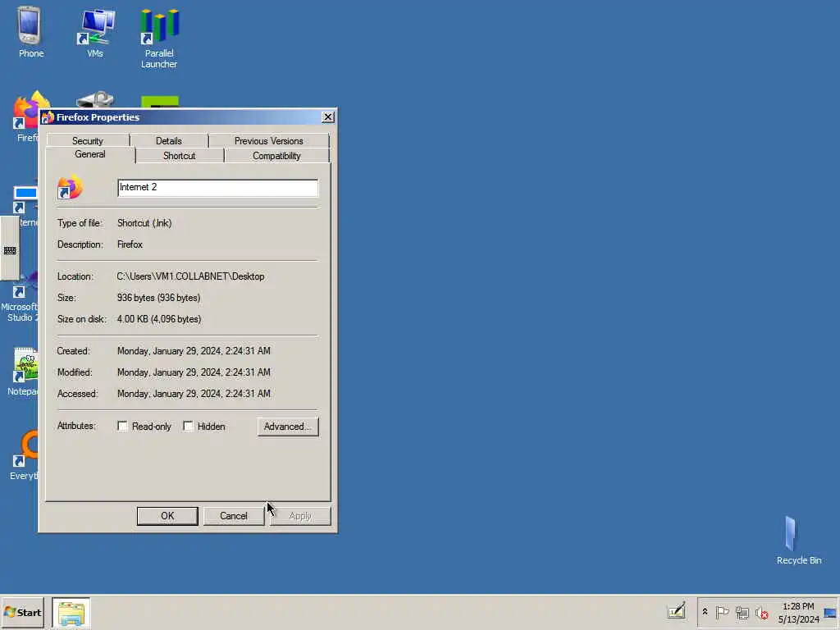Open the taskbar file explorer button
This screenshot has height=630, width=840.
click(x=71, y=613)
